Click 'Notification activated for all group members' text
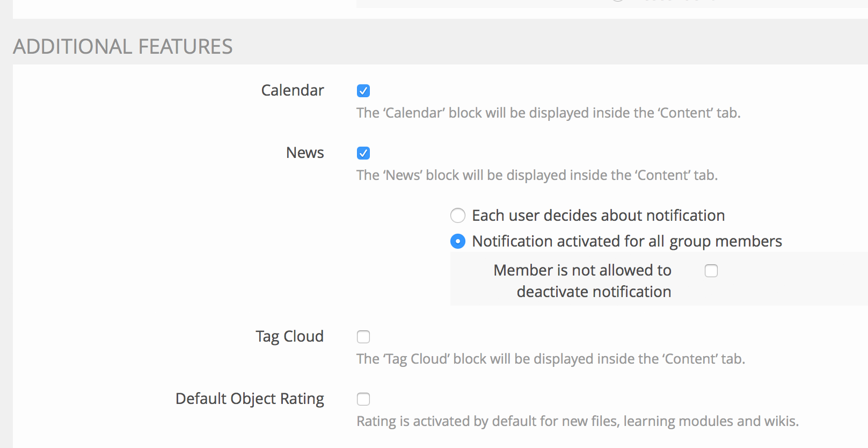 pyautogui.click(x=626, y=241)
